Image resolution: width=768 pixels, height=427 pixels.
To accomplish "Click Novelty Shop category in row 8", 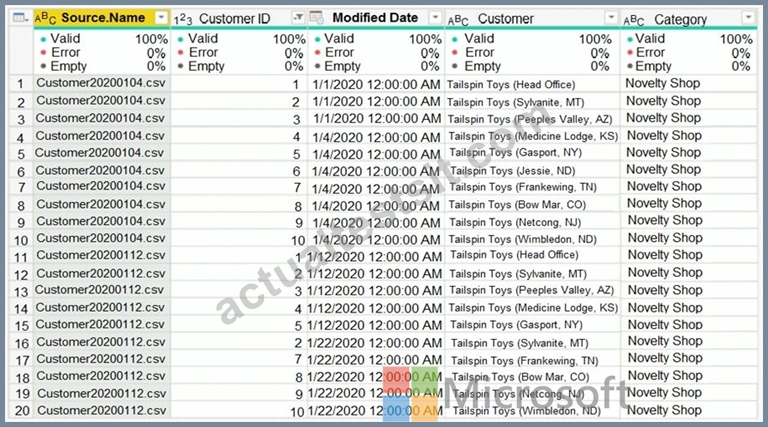I will [664, 203].
